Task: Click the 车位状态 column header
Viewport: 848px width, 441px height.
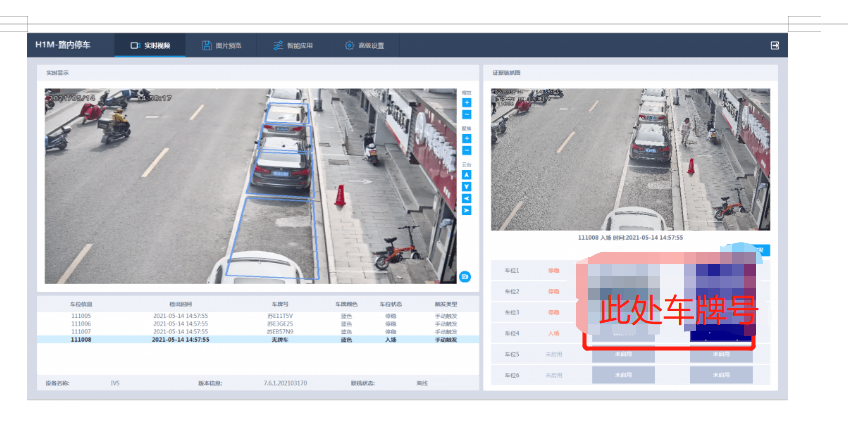Action: point(390,305)
